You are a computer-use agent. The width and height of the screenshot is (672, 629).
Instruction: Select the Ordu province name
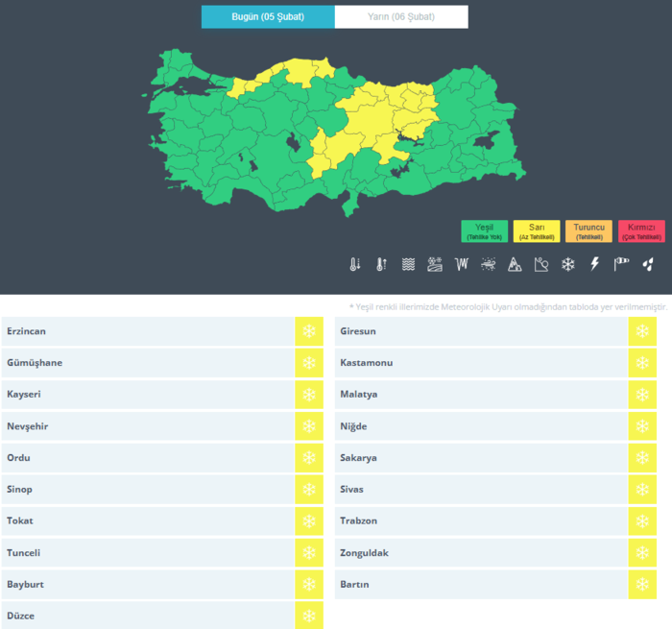pyautogui.click(x=18, y=457)
